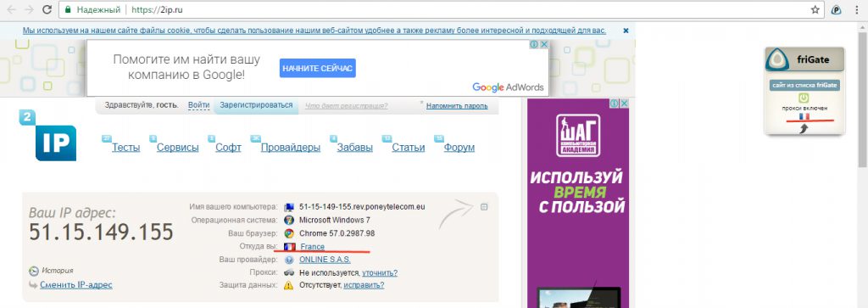The image size is (868, 308).
Task: Click 'Microsoft Windows 7' text
Action: (335, 220)
